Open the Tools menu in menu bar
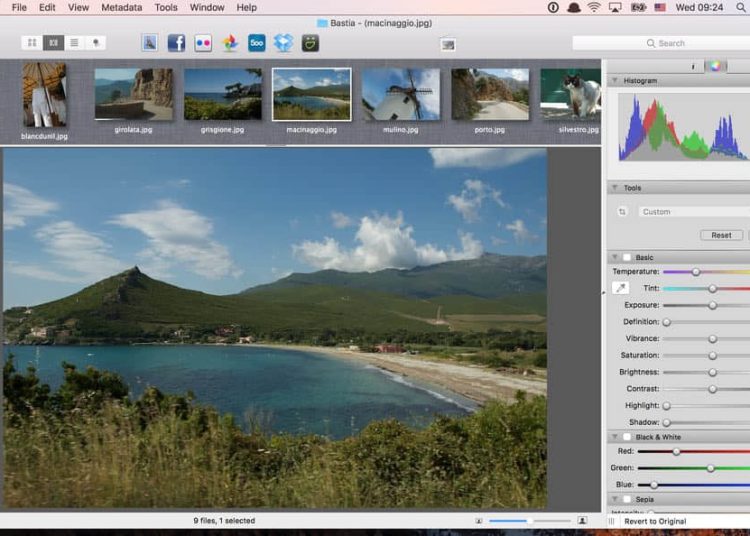The width and height of the screenshot is (750, 536). tap(166, 7)
